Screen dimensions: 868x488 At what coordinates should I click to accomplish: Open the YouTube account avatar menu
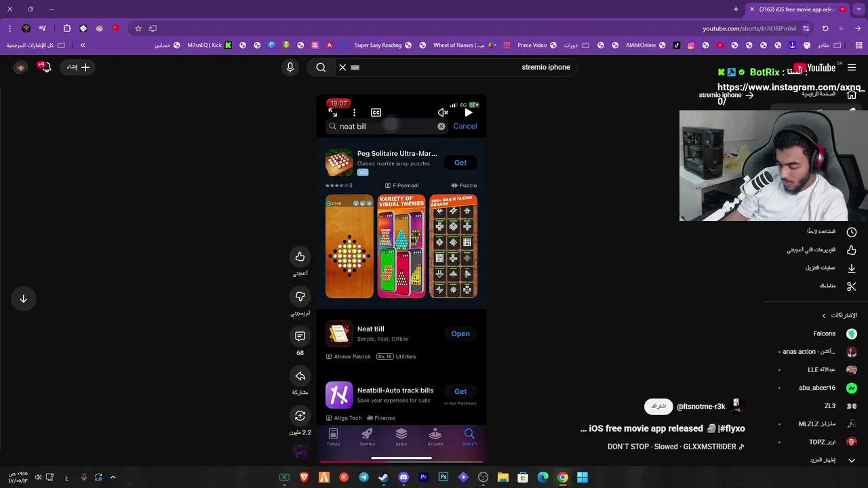pos(21,67)
